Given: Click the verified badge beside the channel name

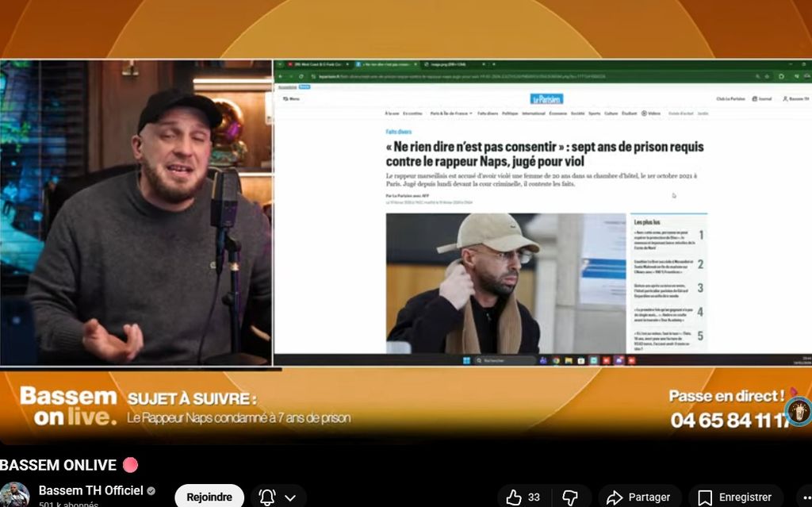Looking at the screenshot, I should [151, 491].
